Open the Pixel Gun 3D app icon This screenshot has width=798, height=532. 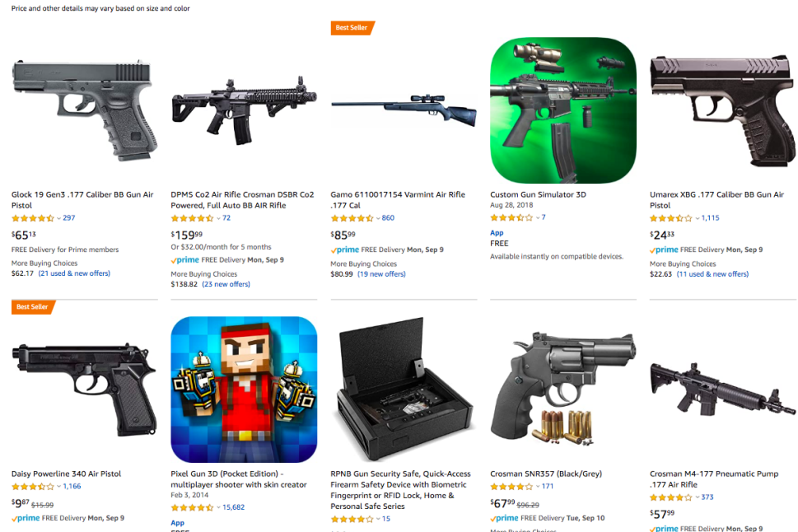click(244, 390)
